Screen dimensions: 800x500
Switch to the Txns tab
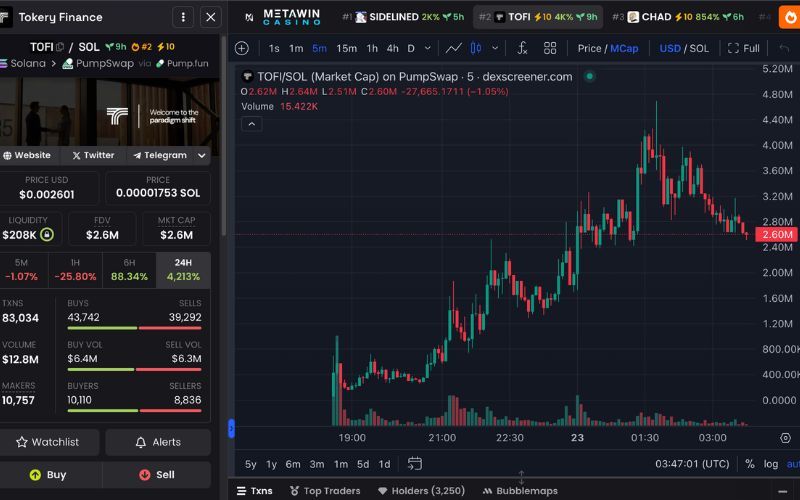[x=255, y=491]
